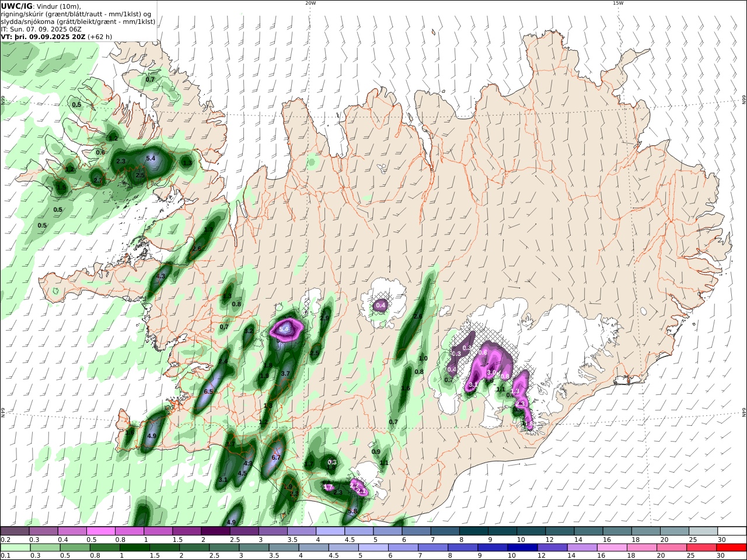Screen dimensions: 747x560
Task: Click the 15W longitude label
Action: point(618,3)
